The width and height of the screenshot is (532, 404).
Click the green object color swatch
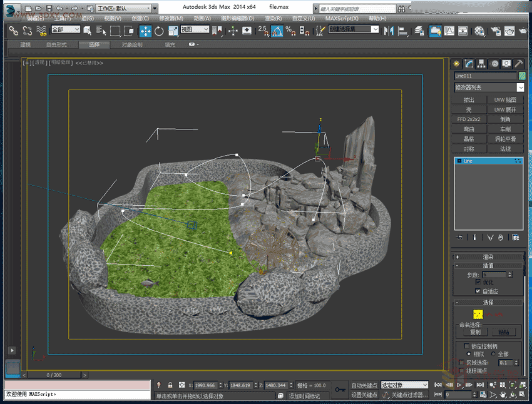pyautogui.click(x=521, y=76)
